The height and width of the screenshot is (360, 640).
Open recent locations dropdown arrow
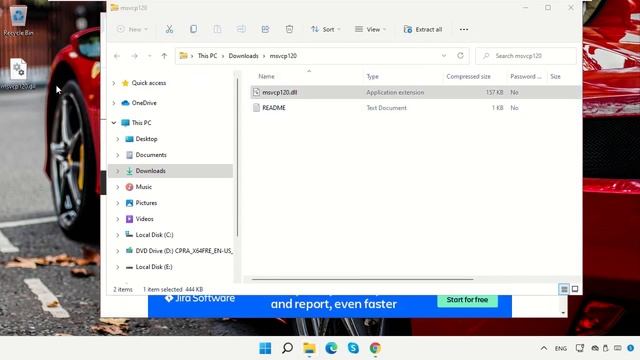(149, 56)
